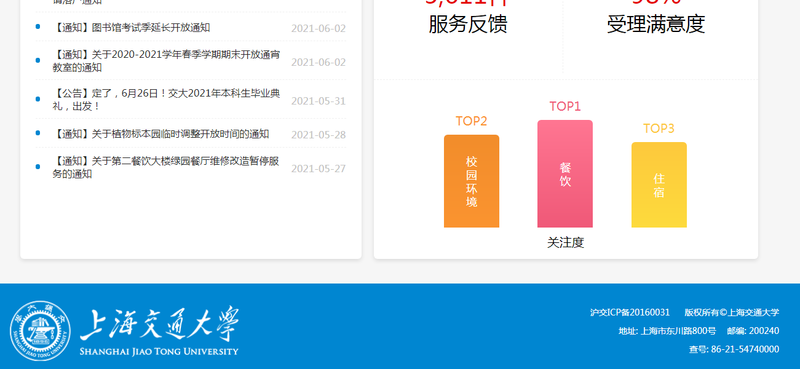
Task: Open 植物标本园临时调整开放时间 notice
Action: tap(161, 134)
